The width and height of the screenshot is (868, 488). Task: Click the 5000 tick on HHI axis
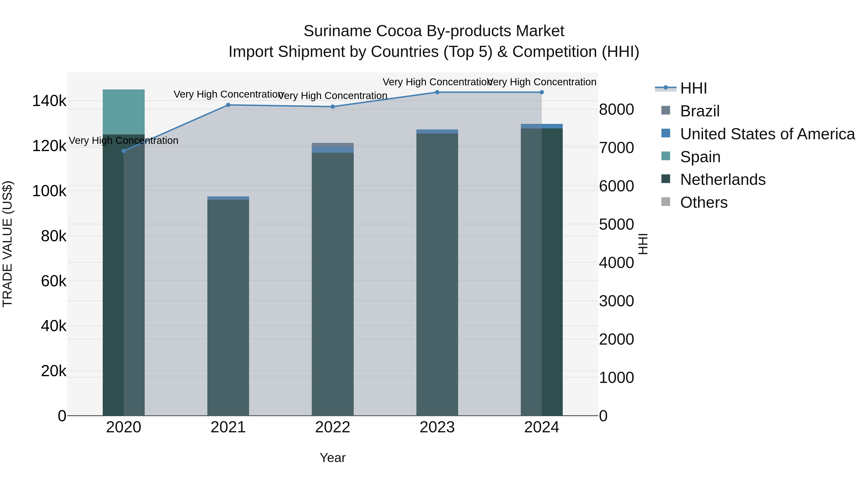pos(617,224)
